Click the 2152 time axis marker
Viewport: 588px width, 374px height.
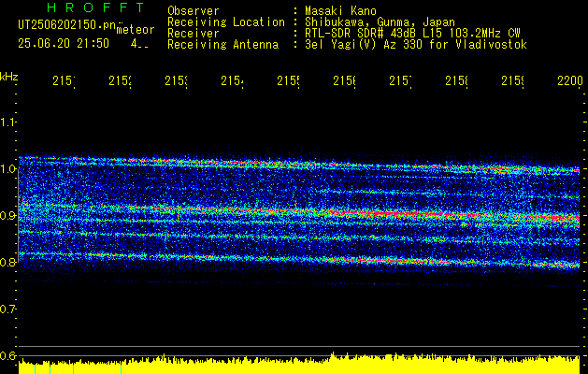[120, 81]
